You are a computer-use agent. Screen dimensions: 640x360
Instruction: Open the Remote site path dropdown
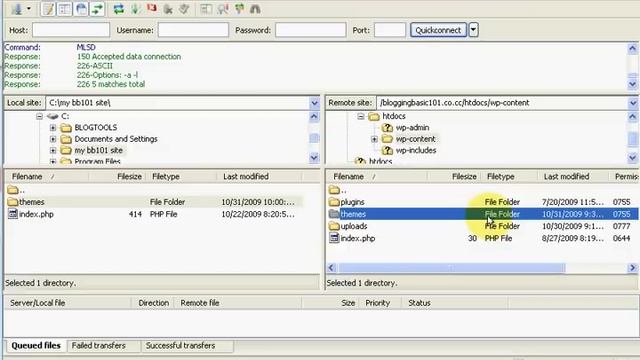pos(633,103)
